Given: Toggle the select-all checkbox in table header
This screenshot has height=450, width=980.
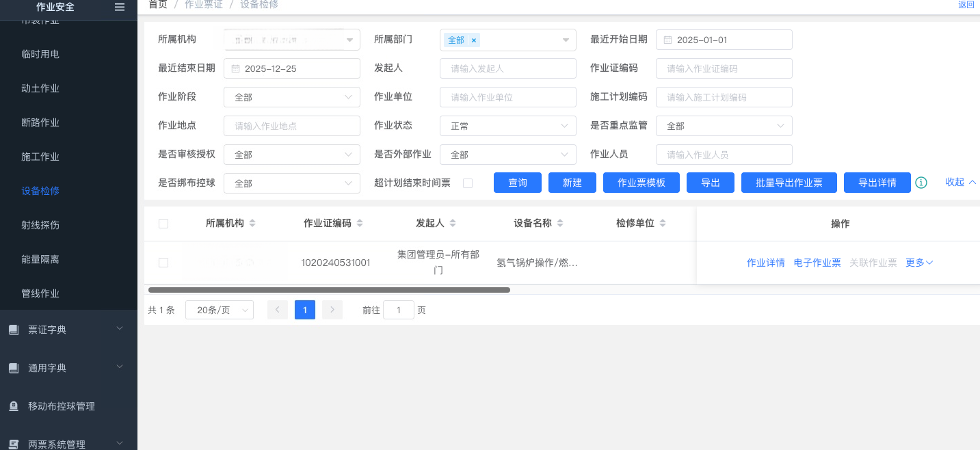Looking at the screenshot, I should 163,224.
